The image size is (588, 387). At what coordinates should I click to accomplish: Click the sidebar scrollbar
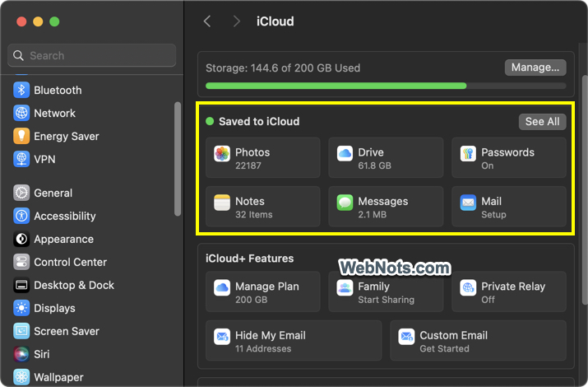pos(178,159)
